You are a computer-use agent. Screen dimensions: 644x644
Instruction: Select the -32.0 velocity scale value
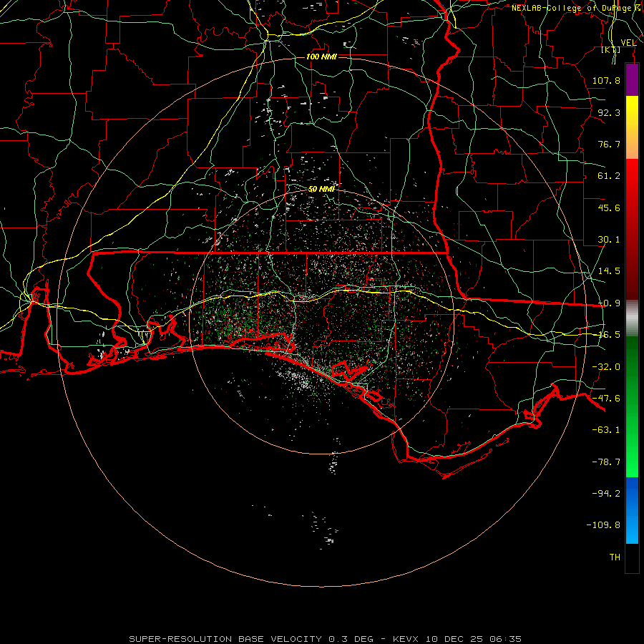coord(606,367)
